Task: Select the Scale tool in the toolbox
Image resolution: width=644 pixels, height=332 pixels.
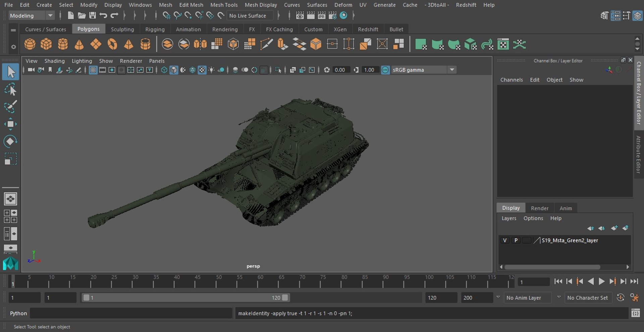Action: pos(10,159)
